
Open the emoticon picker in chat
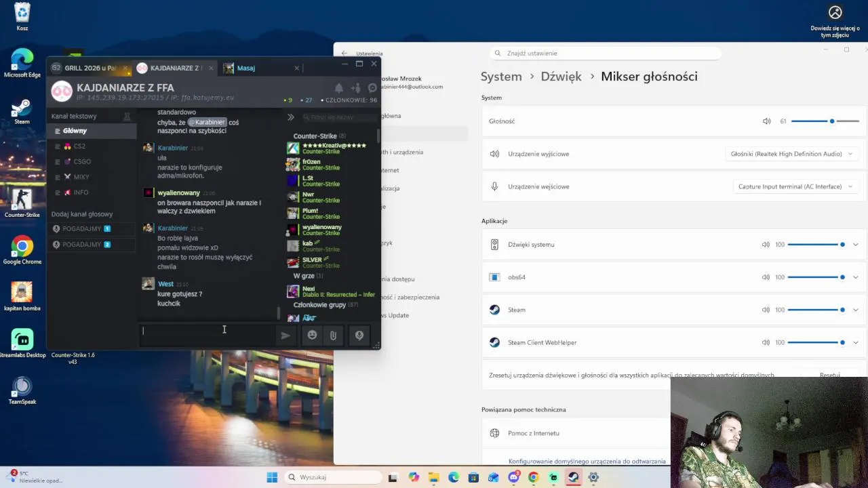[x=312, y=335]
